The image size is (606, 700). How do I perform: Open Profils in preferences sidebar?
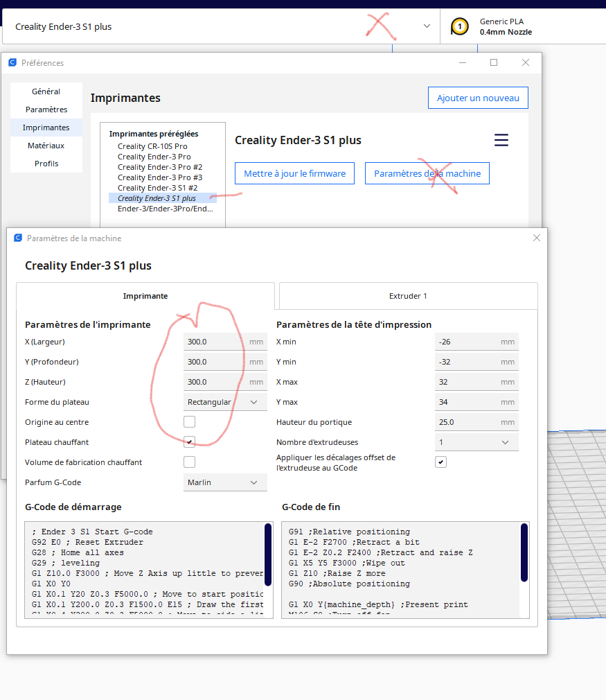[x=46, y=164]
